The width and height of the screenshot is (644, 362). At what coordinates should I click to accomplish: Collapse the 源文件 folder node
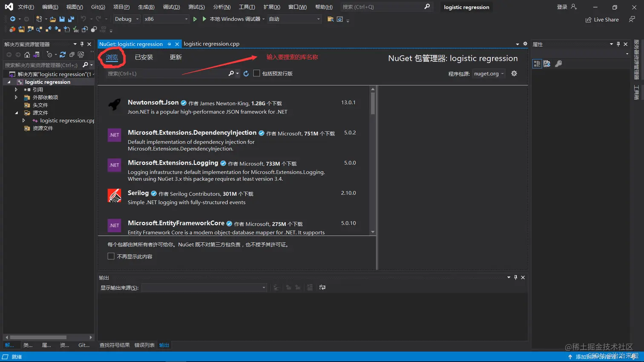click(x=16, y=113)
